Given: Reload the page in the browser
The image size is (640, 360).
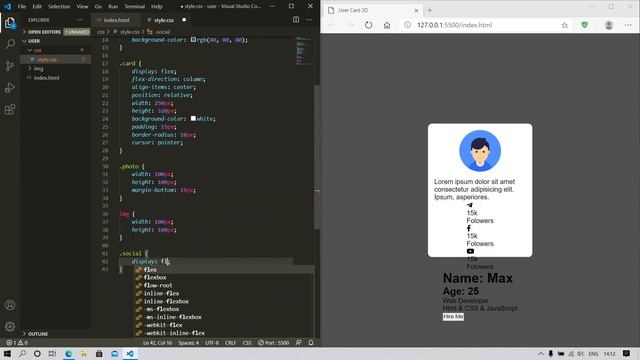Looking at the screenshot, I should pyautogui.click(x=369, y=25).
